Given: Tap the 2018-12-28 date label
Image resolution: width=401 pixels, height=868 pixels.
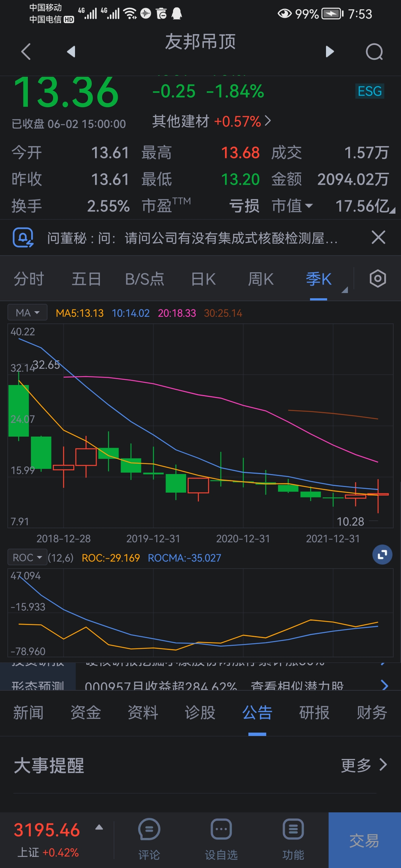Looking at the screenshot, I should click(x=63, y=539).
